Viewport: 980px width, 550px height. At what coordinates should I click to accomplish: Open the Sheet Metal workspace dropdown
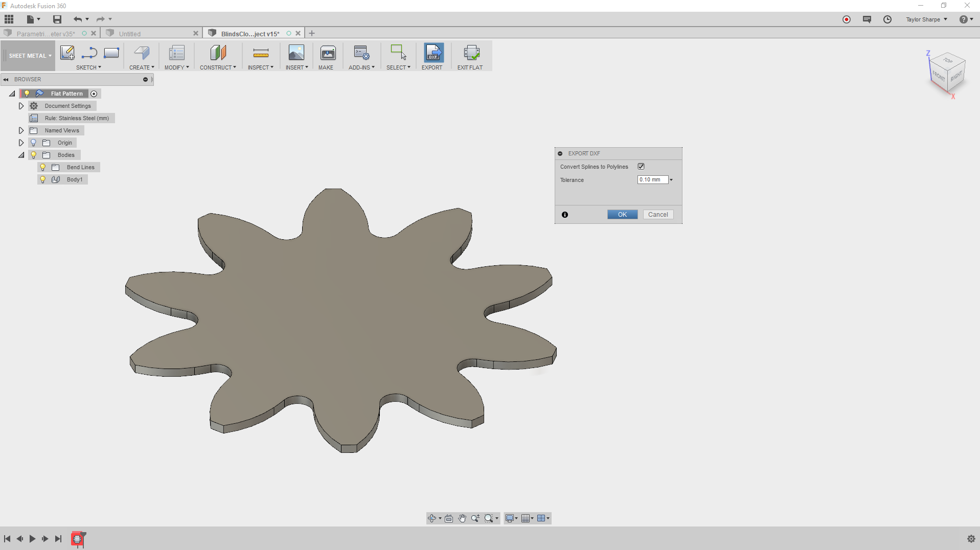pyautogui.click(x=30, y=56)
